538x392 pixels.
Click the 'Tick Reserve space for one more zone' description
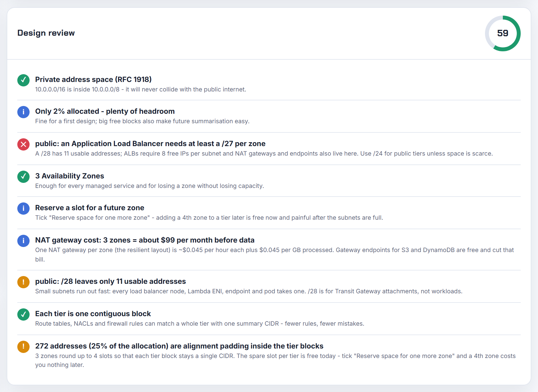click(209, 218)
